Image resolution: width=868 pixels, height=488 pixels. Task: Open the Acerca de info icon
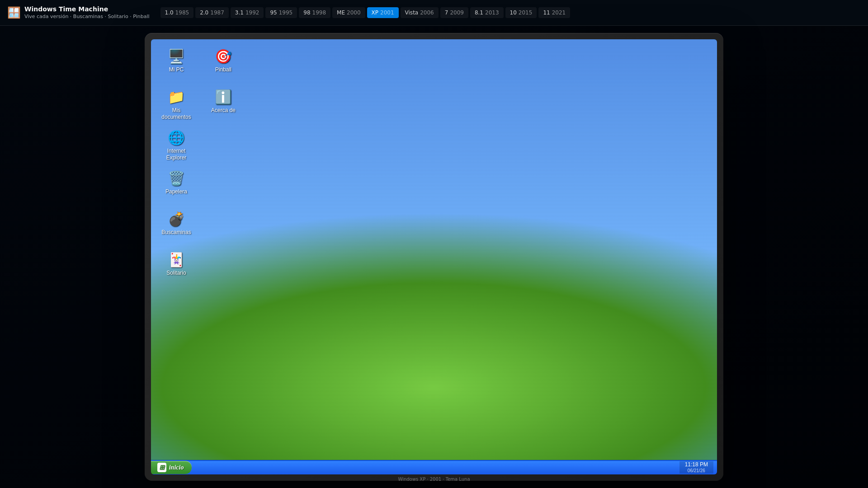coord(223,101)
